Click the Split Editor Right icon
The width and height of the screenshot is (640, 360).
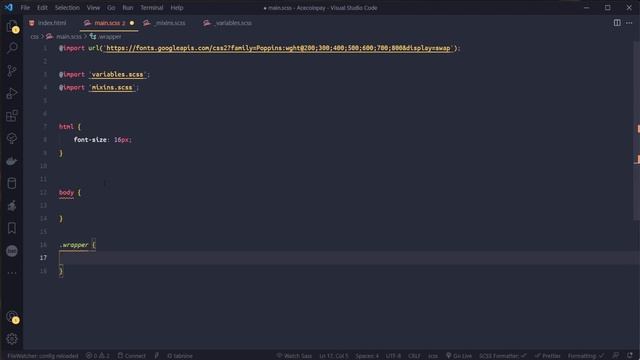pos(617,23)
